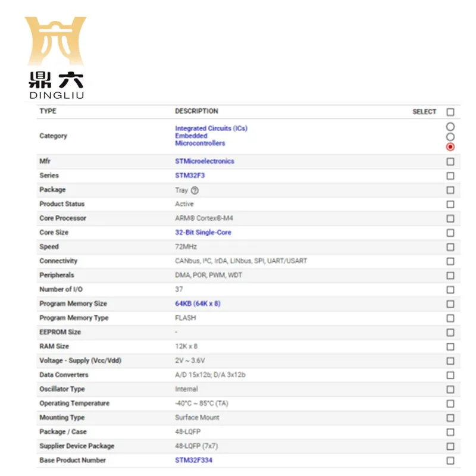Check the Series row checkbox
Screen dimensions: 476x476
450,176
